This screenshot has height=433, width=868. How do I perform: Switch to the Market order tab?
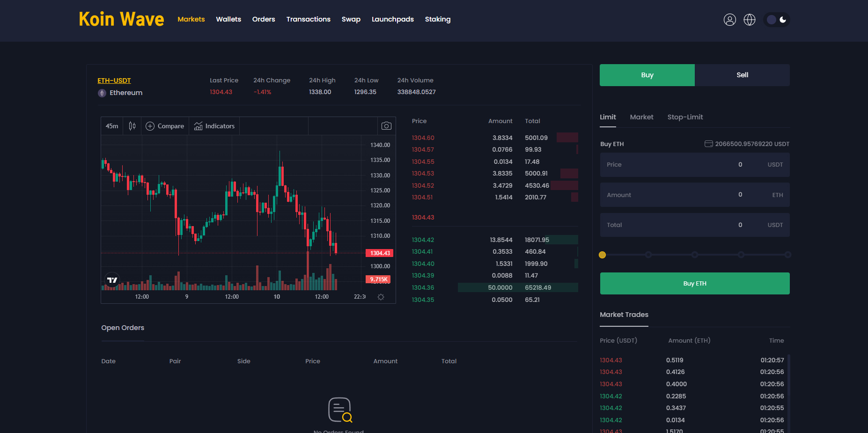click(641, 117)
